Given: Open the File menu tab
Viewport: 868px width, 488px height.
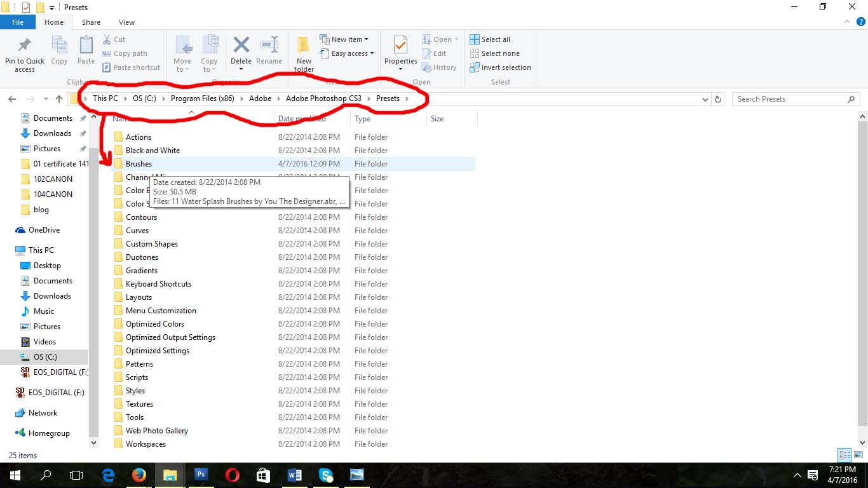Looking at the screenshot, I should pyautogui.click(x=18, y=22).
